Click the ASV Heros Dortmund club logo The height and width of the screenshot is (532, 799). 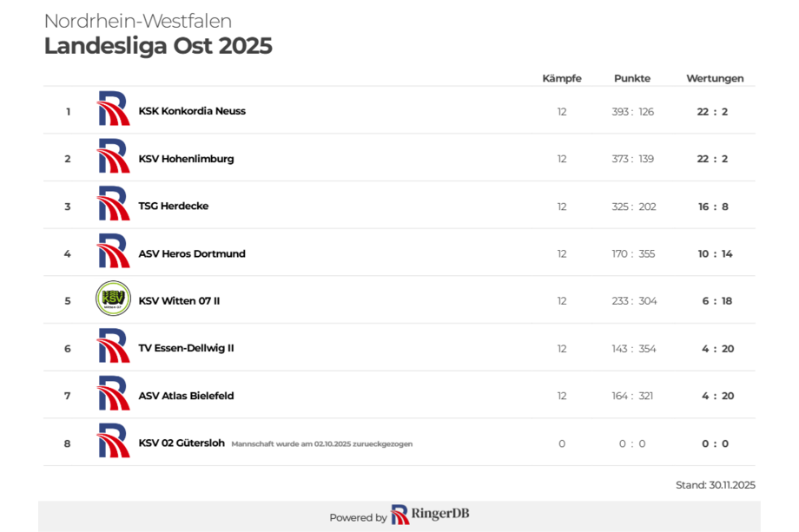point(113,253)
